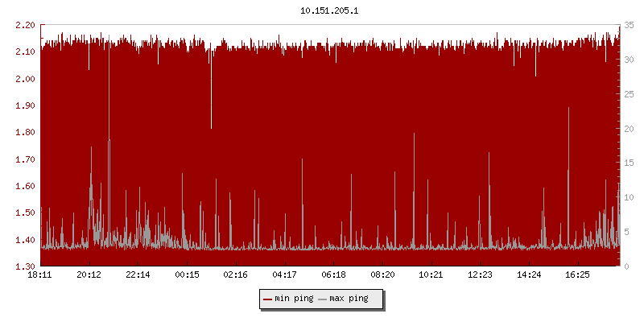Click the gray max ping legend swatch
The width and height of the screenshot is (644, 322).
(323, 299)
